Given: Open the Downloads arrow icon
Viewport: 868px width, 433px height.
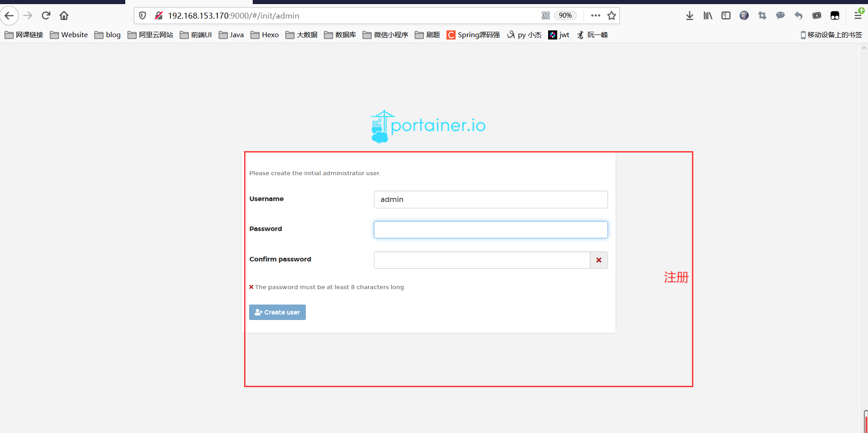Looking at the screenshot, I should coord(690,16).
